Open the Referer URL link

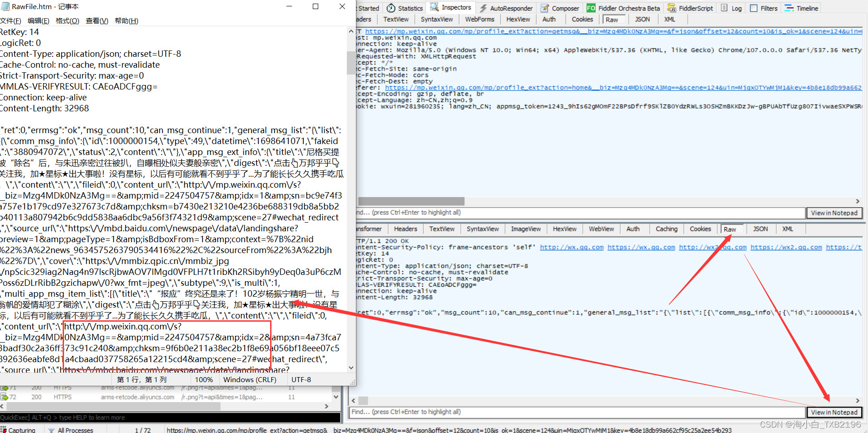coord(623,88)
